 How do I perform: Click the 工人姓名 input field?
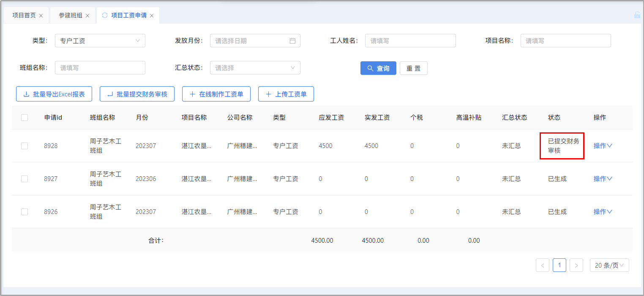tap(410, 41)
